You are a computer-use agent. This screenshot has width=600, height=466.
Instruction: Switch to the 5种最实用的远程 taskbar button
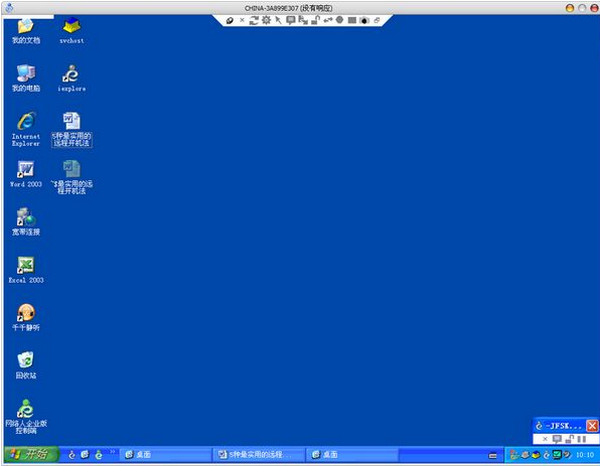[259, 455]
